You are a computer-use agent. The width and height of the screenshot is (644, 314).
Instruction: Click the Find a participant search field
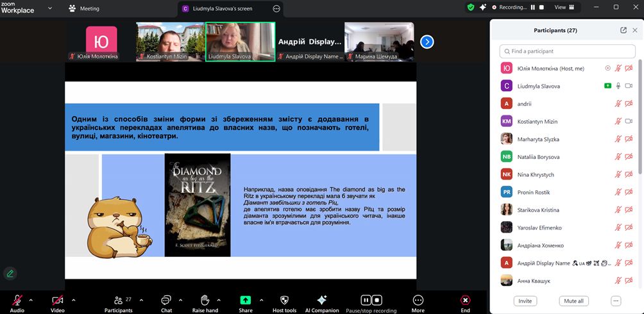click(567, 51)
